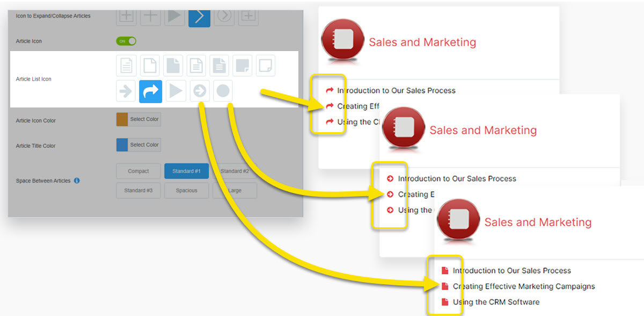Click the blue Article Title Color swatch
Image resolution: width=644 pixels, height=316 pixels.
[x=122, y=145]
